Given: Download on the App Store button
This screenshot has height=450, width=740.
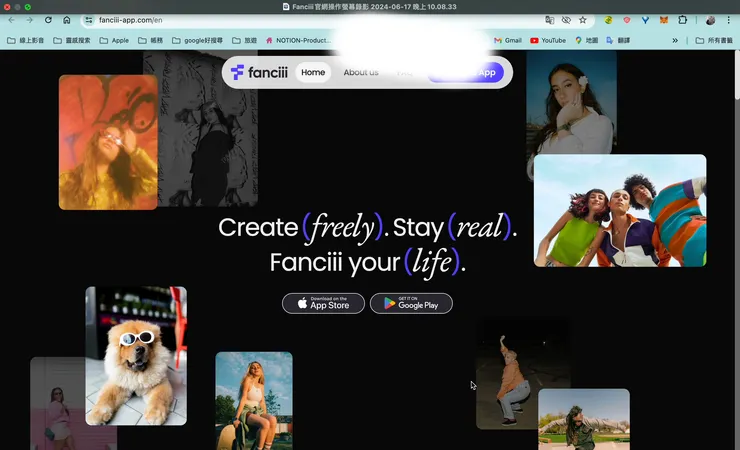Looking at the screenshot, I should click(x=323, y=303).
